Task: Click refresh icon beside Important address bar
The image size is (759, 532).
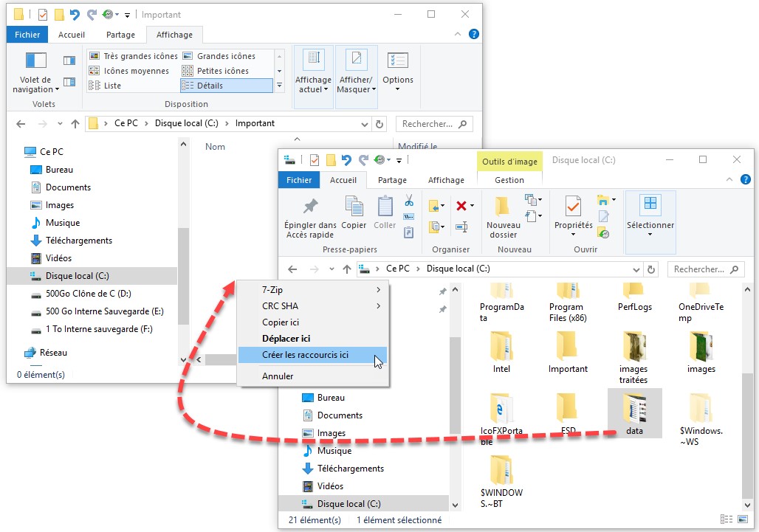Action: click(379, 124)
